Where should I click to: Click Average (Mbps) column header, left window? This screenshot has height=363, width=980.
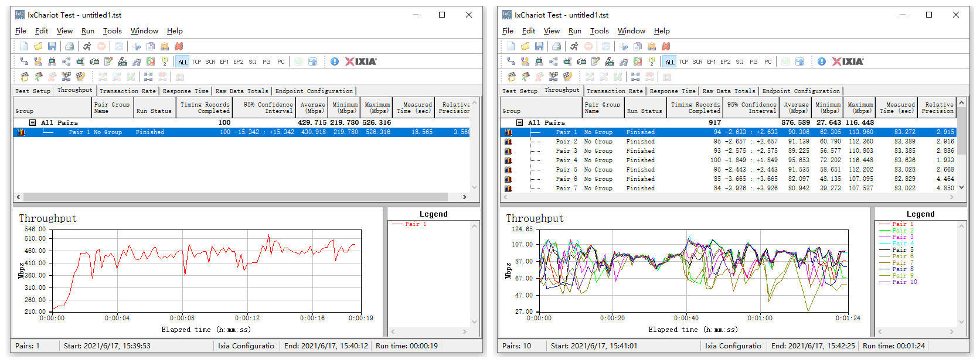tap(311, 108)
